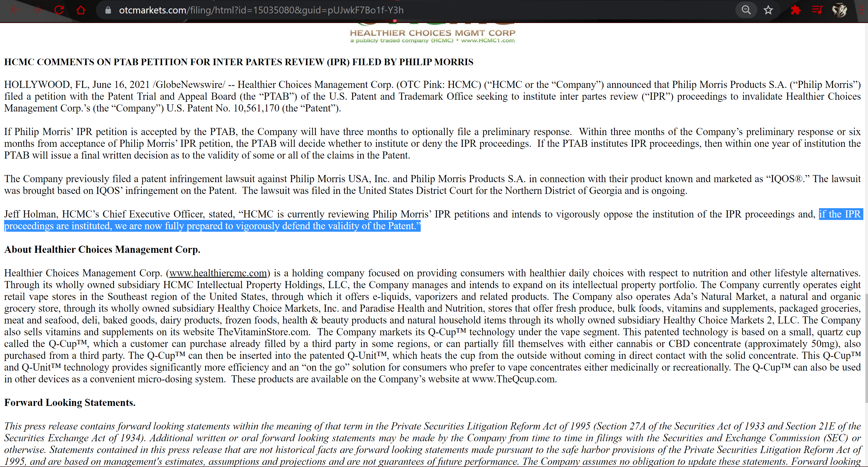Open the Chrome three-dot menu
The width and height of the screenshot is (868, 467).
point(861,10)
